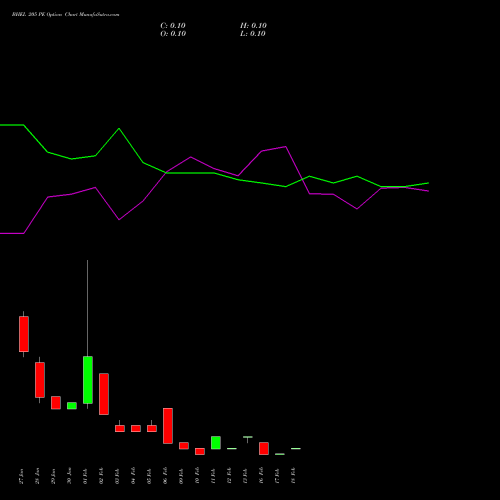Click the tall green candlestick for 01 Feb

point(88,380)
